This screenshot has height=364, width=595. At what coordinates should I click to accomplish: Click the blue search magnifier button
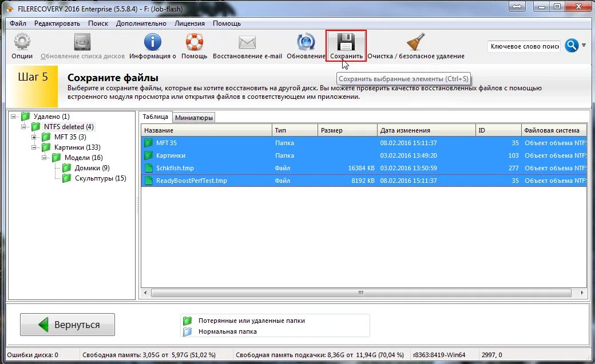(x=572, y=46)
